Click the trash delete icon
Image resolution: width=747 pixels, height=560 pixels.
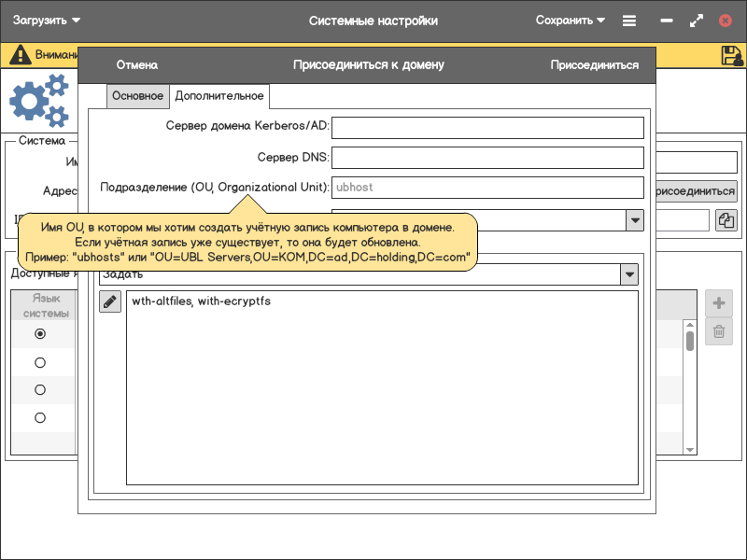pos(718,331)
